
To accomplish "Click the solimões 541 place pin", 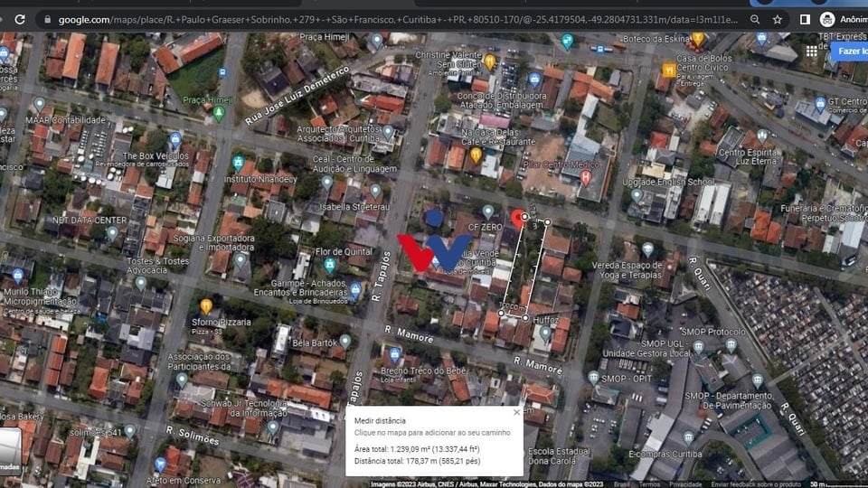I will pyautogui.click(x=129, y=431).
